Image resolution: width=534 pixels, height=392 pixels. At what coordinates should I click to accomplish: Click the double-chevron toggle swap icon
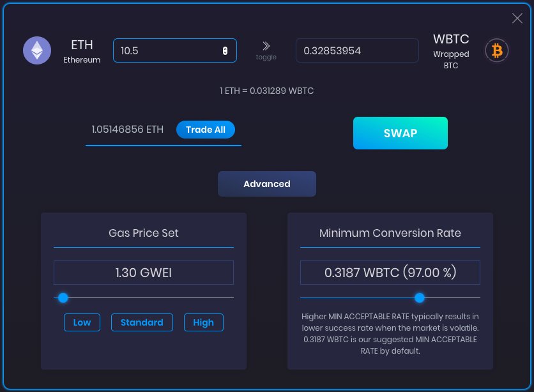click(266, 46)
